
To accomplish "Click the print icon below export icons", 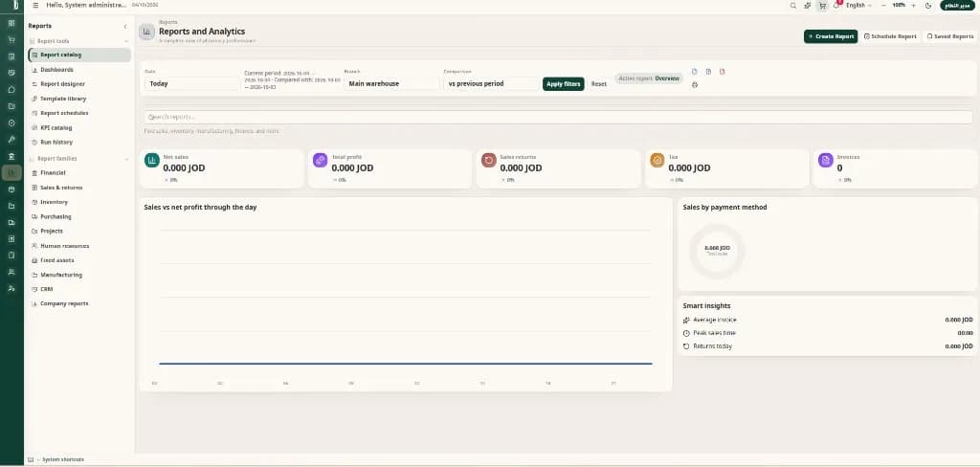I will [695, 84].
